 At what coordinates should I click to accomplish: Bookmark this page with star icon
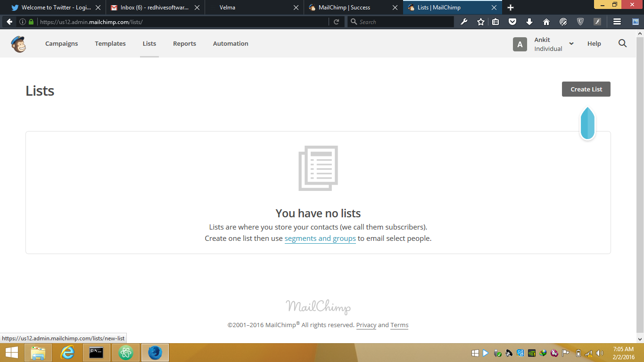[480, 22]
